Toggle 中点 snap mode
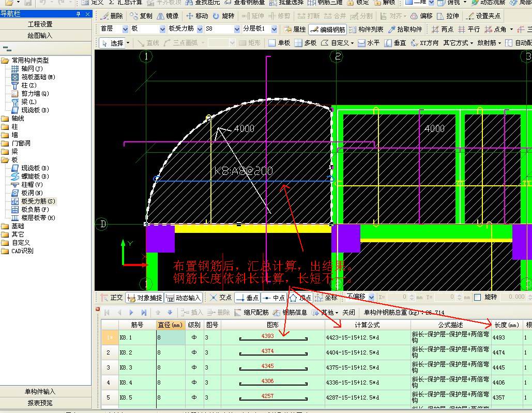 point(273,298)
